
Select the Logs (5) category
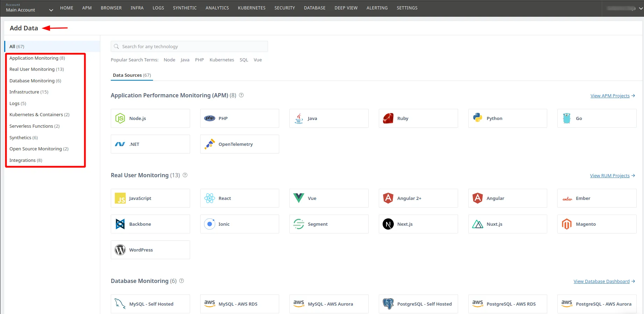(x=18, y=103)
